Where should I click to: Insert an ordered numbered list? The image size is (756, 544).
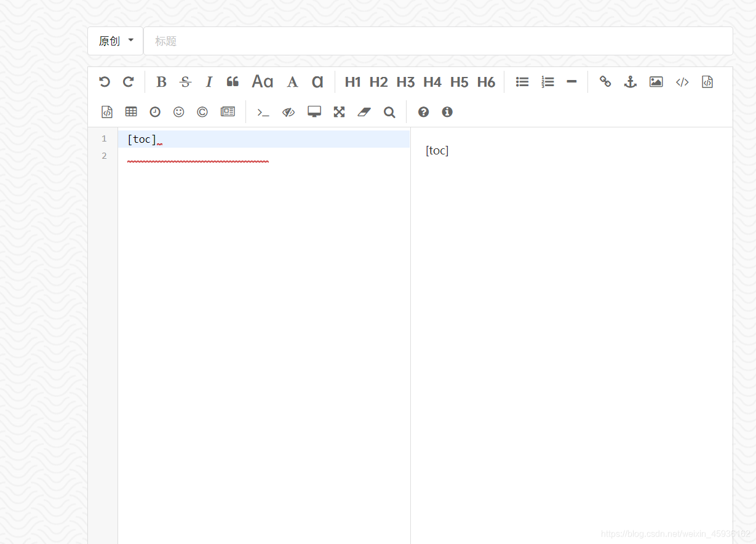(547, 82)
